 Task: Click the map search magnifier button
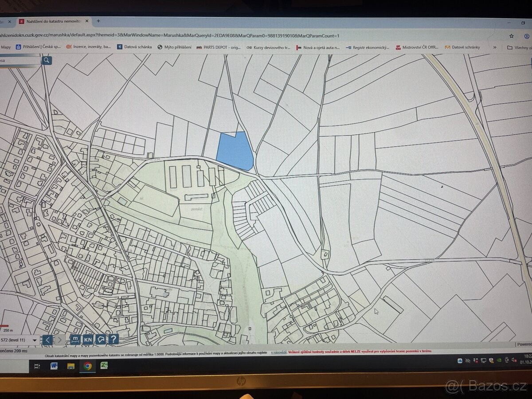(x=47, y=60)
